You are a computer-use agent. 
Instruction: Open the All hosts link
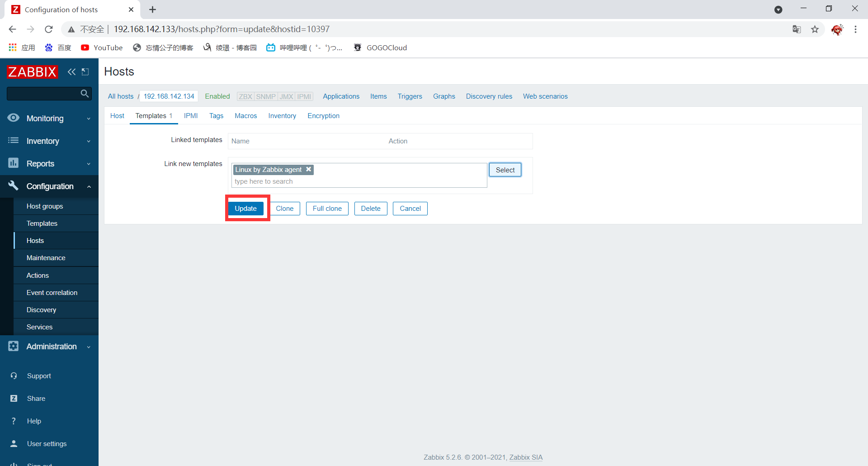pos(121,96)
